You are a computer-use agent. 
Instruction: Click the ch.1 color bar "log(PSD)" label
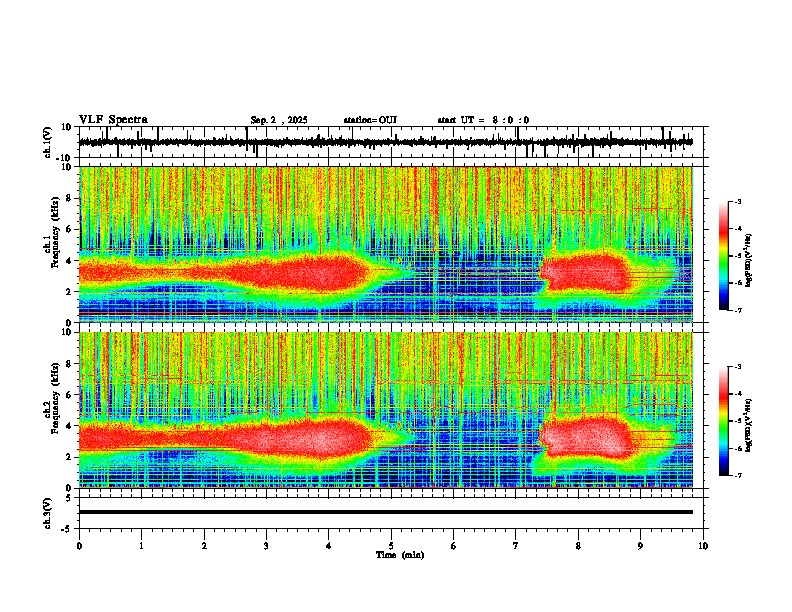[749, 260]
